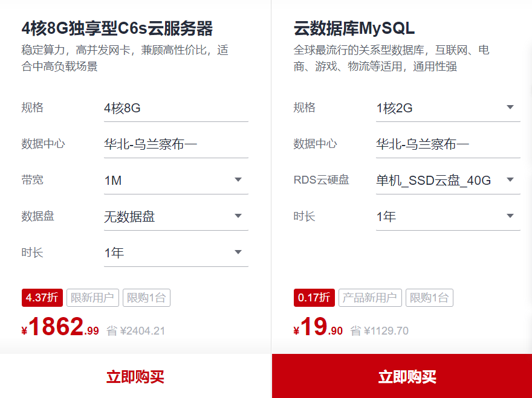Screen dimensions: 532x398
Task: Click the ¥1862.99 price
Action: point(60,328)
